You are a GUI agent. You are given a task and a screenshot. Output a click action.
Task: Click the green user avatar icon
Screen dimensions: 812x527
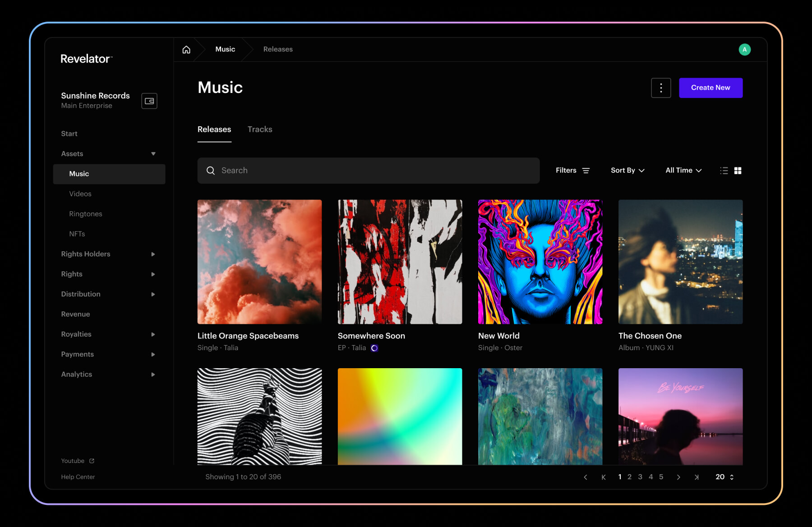[x=744, y=50]
